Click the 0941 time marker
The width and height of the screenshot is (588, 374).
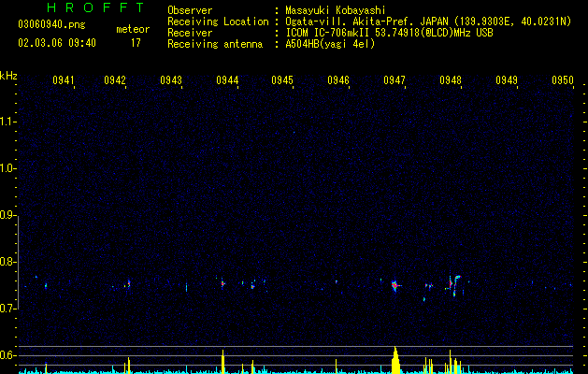coord(63,80)
